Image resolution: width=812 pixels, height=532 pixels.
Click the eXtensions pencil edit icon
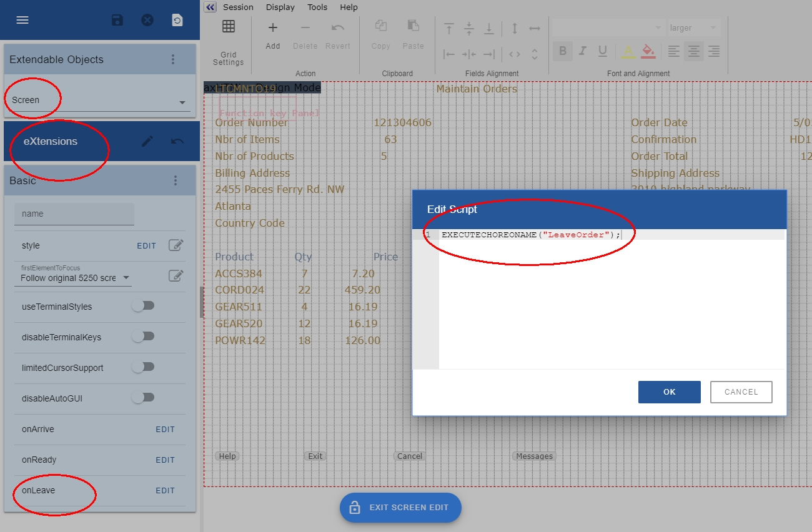(147, 142)
